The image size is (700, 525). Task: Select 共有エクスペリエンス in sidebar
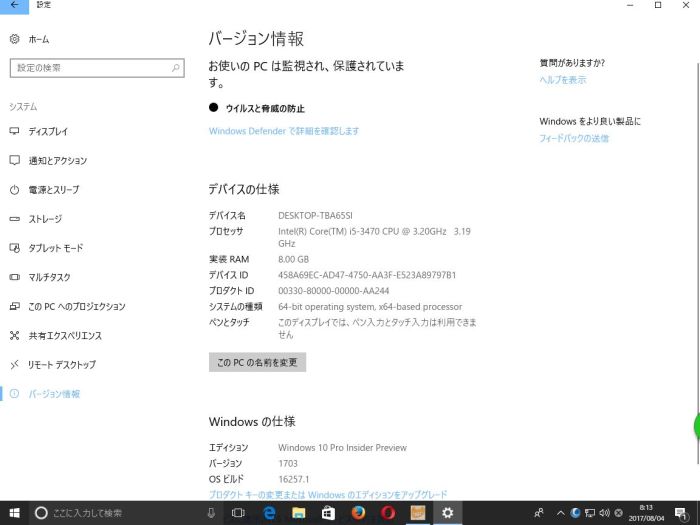coord(65,336)
